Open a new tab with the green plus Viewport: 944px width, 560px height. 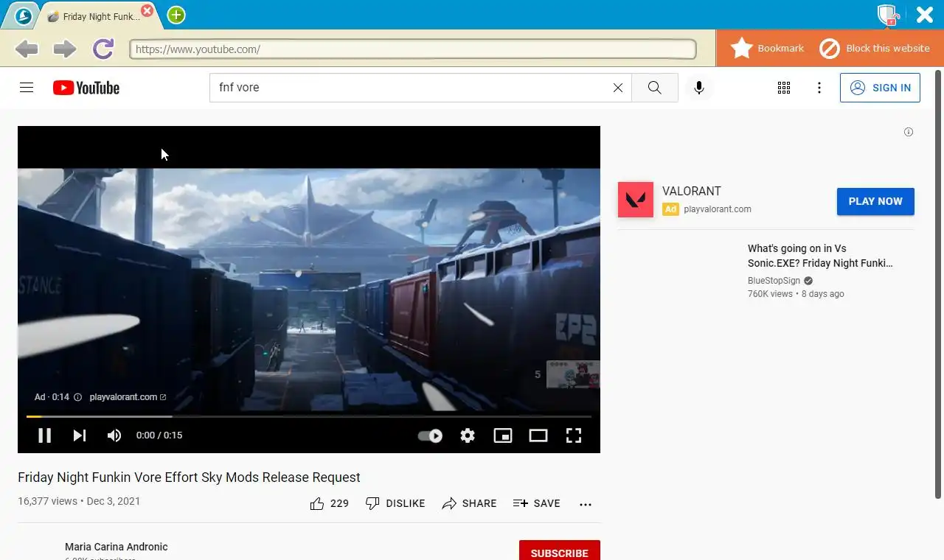click(176, 15)
